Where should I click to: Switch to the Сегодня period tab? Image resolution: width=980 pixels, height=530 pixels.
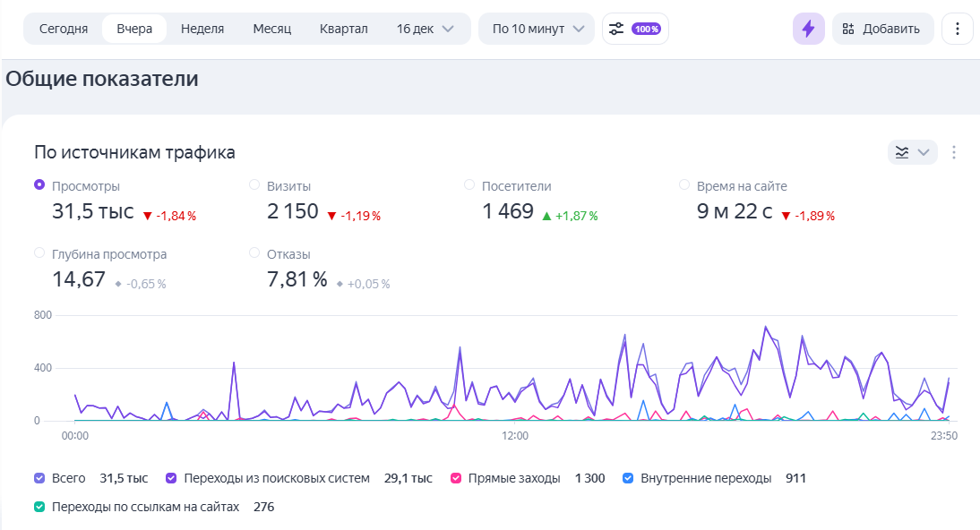point(64,29)
